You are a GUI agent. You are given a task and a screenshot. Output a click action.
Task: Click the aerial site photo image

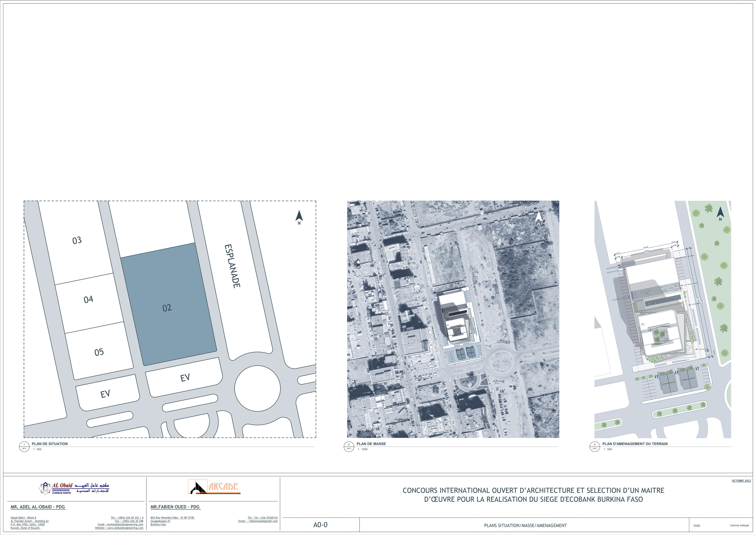coord(453,319)
